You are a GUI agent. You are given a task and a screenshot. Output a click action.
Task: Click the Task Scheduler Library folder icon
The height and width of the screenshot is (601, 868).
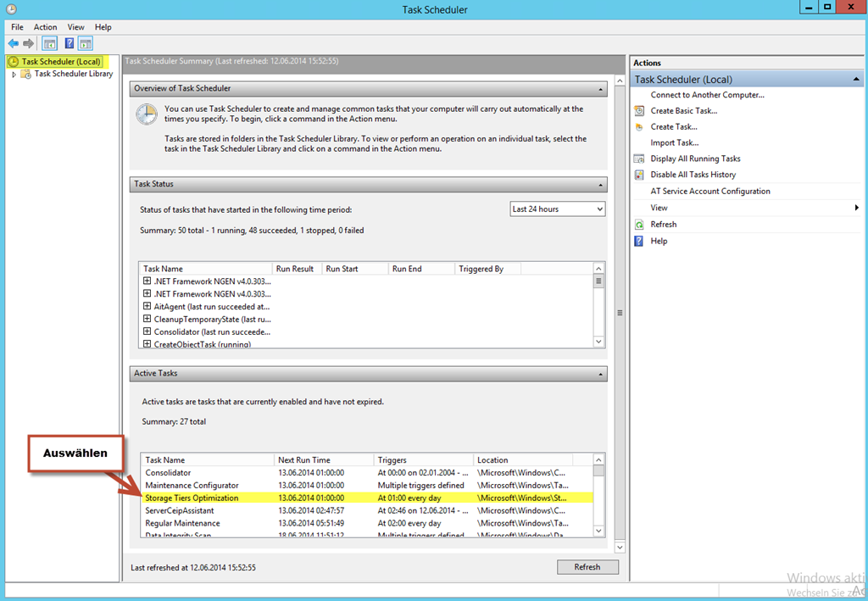coord(25,74)
